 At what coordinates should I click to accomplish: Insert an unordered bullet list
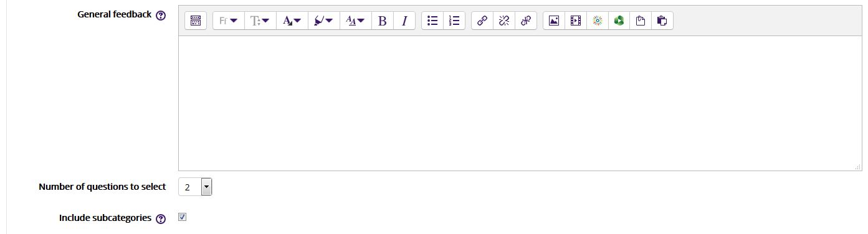[x=432, y=21]
